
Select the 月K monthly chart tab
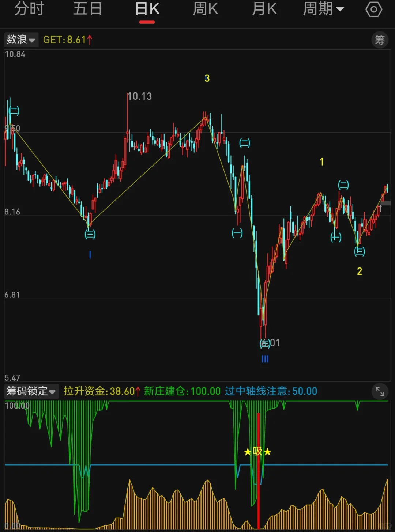(x=264, y=9)
